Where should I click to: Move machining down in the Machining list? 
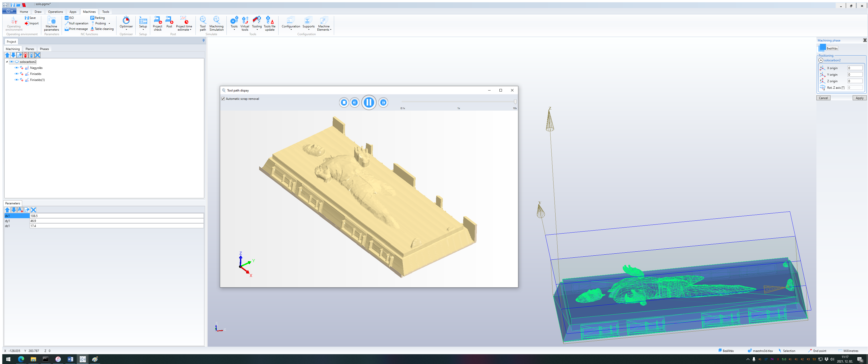(13, 55)
